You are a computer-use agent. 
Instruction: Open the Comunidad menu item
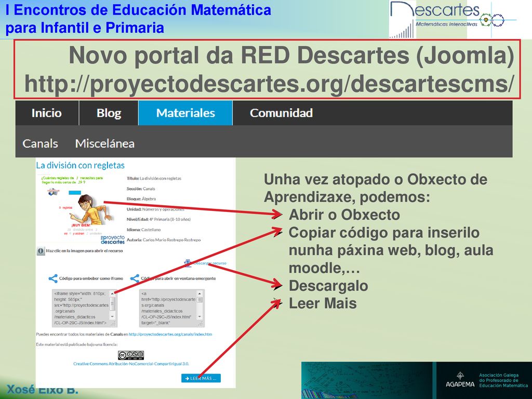[x=281, y=113]
